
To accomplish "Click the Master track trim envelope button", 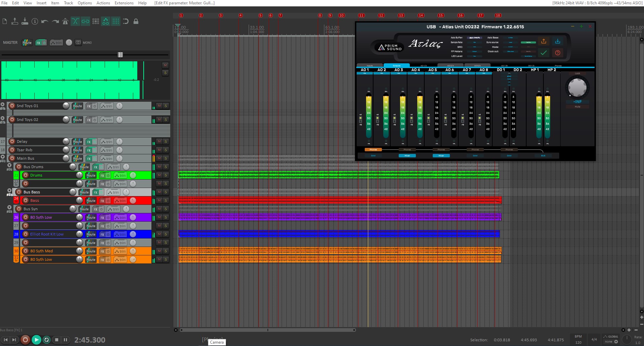I will pyautogui.click(x=56, y=43).
